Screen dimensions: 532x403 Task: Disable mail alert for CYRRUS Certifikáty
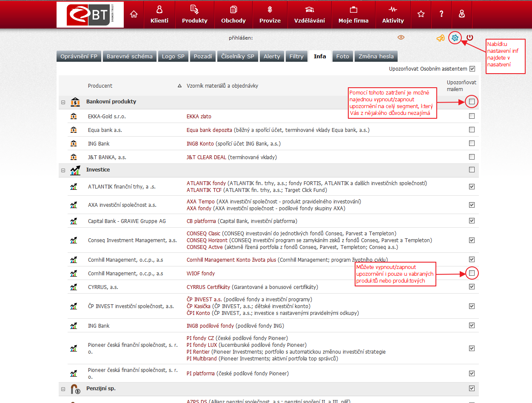(x=472, y=287)
